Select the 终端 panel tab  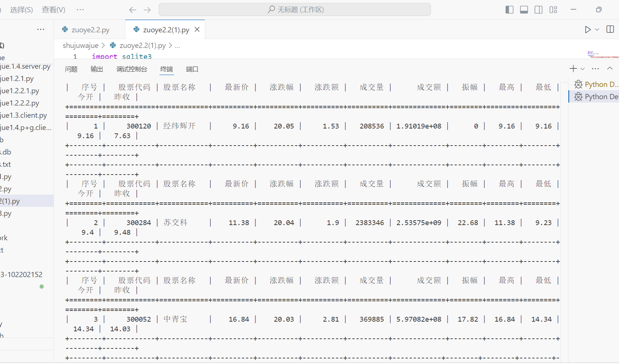tap(167, 69)
